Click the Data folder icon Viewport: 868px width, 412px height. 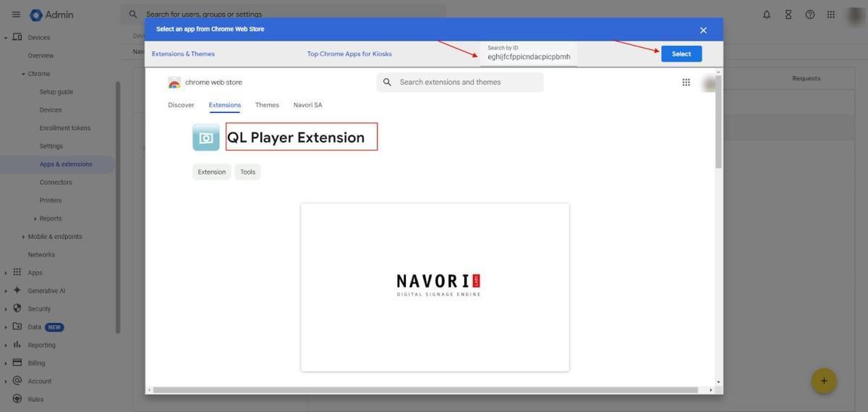coord(17,327)
